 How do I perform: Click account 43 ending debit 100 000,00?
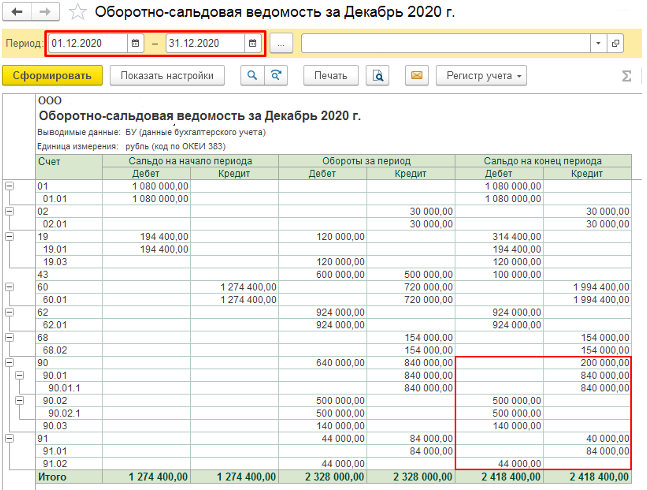499,274
